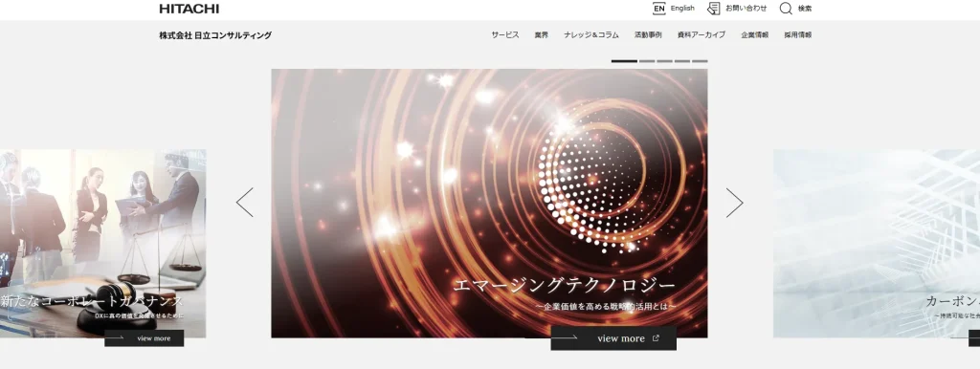
Task: Show next slide with right arrow
Action: (734, 203)
